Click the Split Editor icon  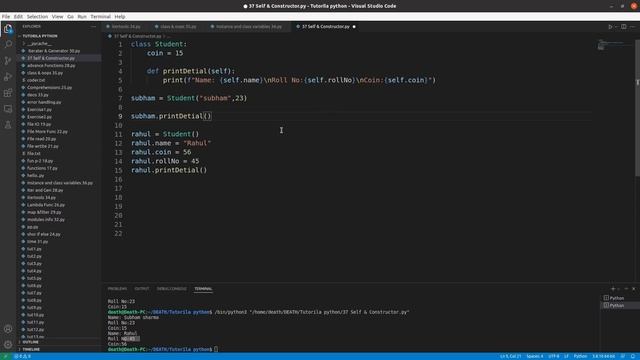[x=623, y=27]
